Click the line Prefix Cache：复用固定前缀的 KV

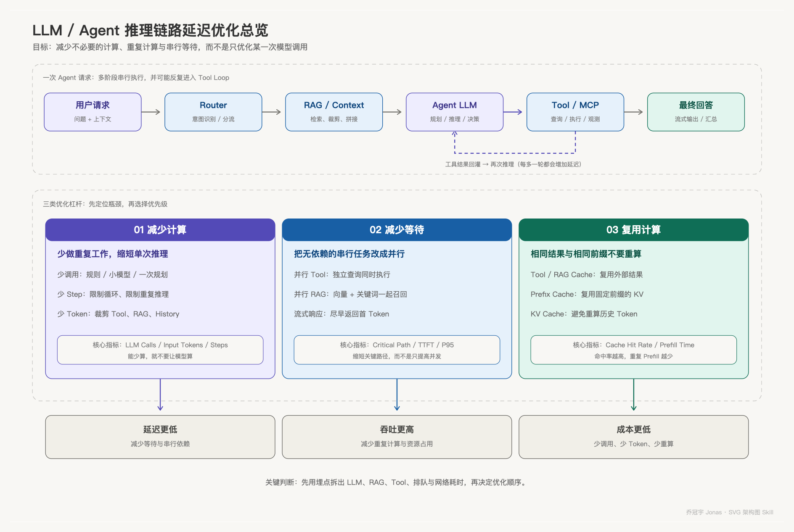(x=587, y=295)
